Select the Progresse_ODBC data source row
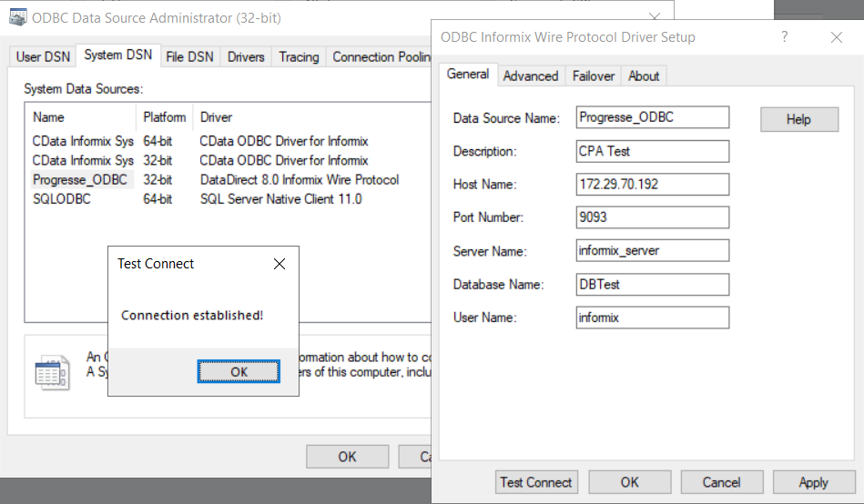 [80, 179]
